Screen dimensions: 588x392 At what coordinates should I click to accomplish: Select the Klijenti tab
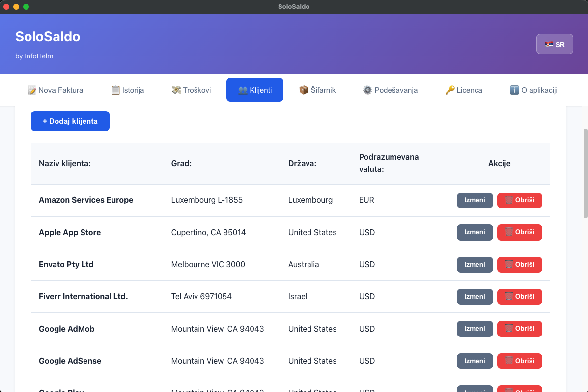coord(254,90)
